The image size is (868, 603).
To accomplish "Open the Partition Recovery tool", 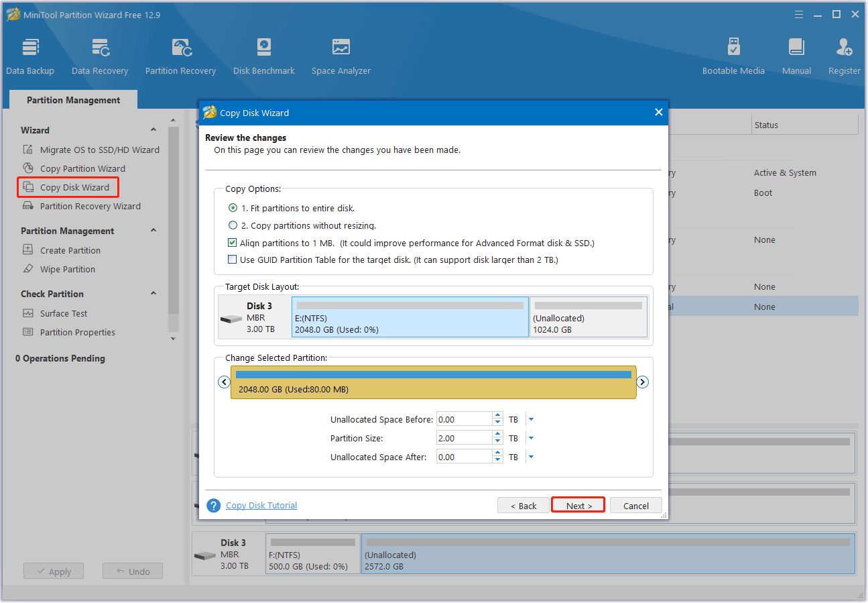I will (x=181, y=56).
